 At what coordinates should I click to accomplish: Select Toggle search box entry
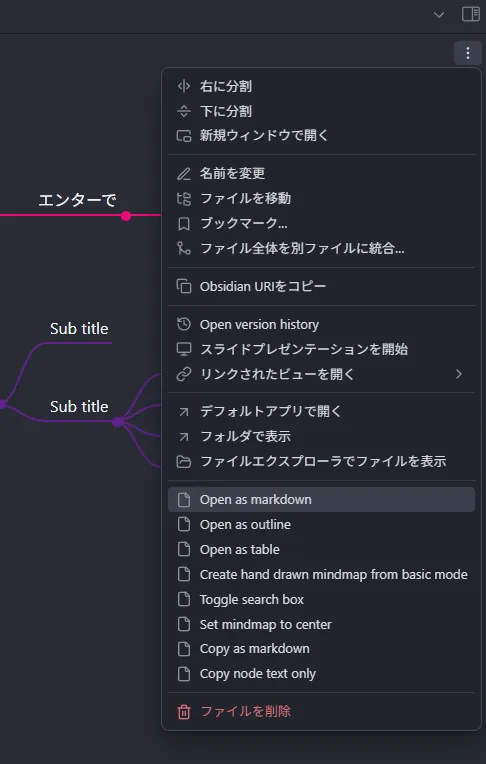(321, 599)
